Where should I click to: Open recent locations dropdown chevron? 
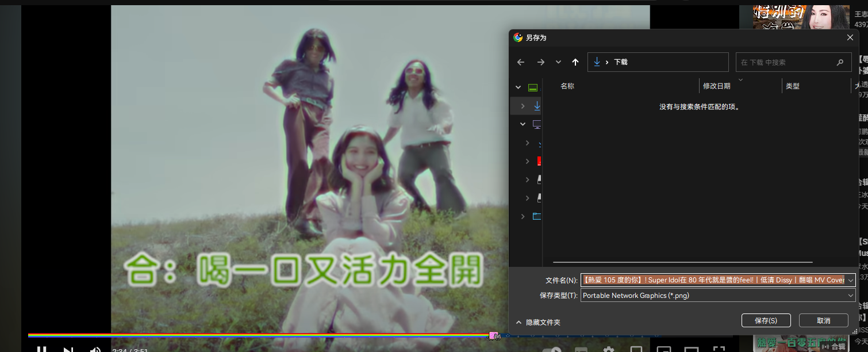pyautogui.click(x=558, y=62)
